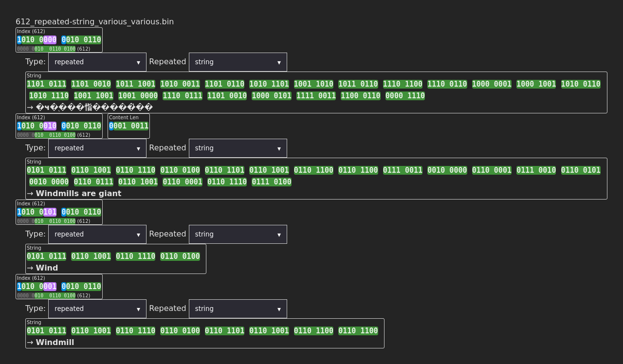Select string byte 1100 0110

point(361,96)
